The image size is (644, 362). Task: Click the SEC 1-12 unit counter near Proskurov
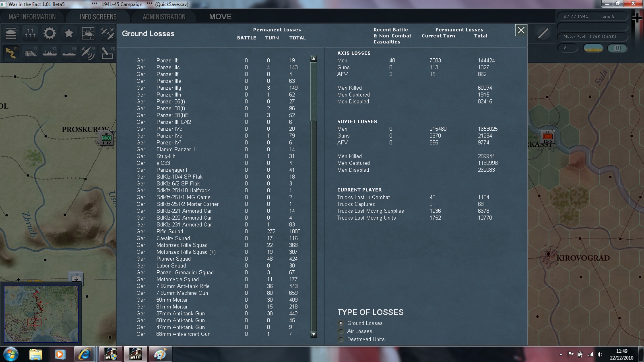106,138
